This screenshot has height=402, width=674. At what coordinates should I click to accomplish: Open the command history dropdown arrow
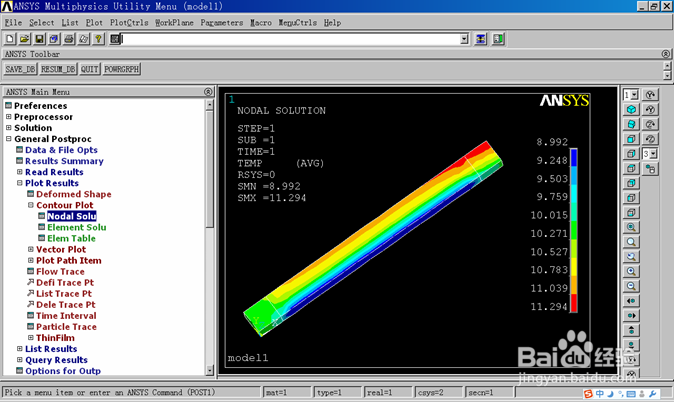pos(464,39)
